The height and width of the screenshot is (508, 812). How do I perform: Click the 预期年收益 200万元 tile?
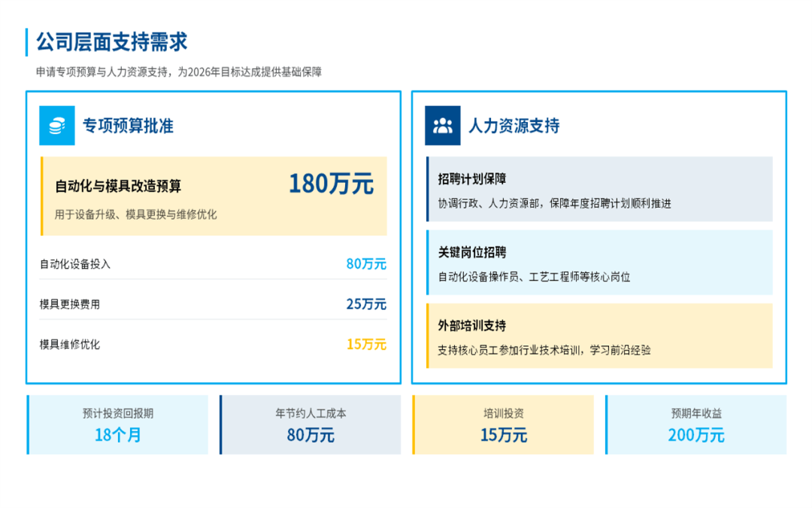(696, 425)
